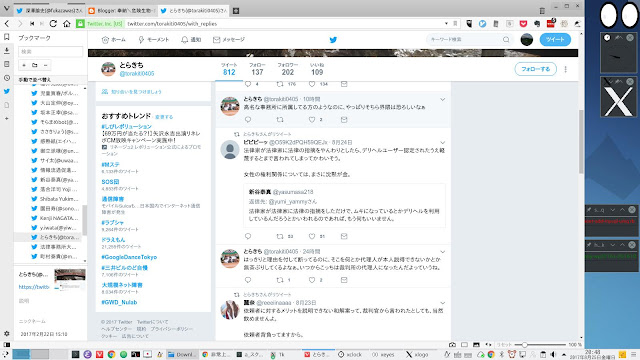Click the page vertical scrollbar
This screenshot has height=360, width=640.
581,141
